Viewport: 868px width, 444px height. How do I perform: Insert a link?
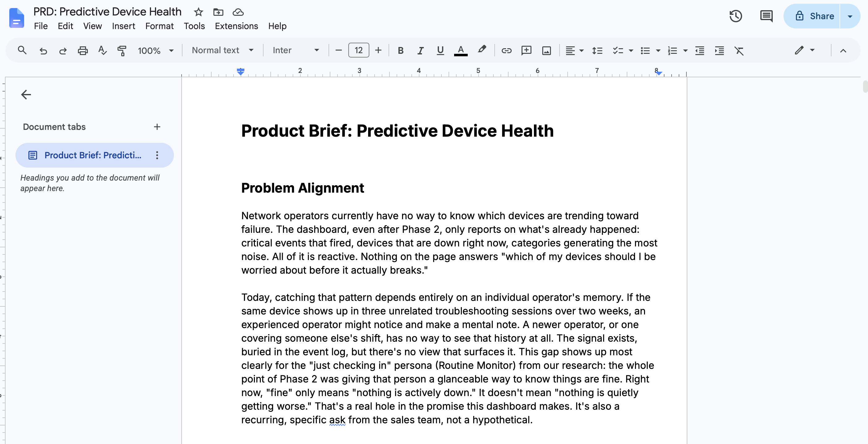pyautogui.click(x=506, y=50)
